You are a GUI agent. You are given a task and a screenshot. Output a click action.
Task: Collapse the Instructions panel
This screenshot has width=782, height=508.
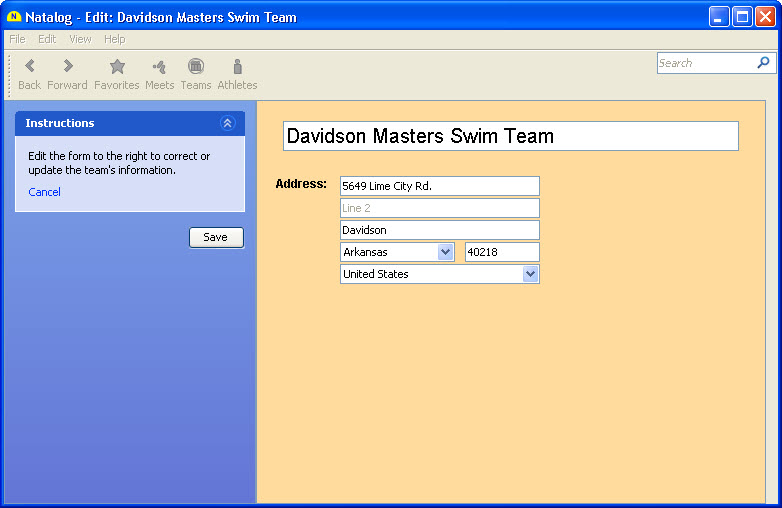pyautogui.click(x=227, y=123)
